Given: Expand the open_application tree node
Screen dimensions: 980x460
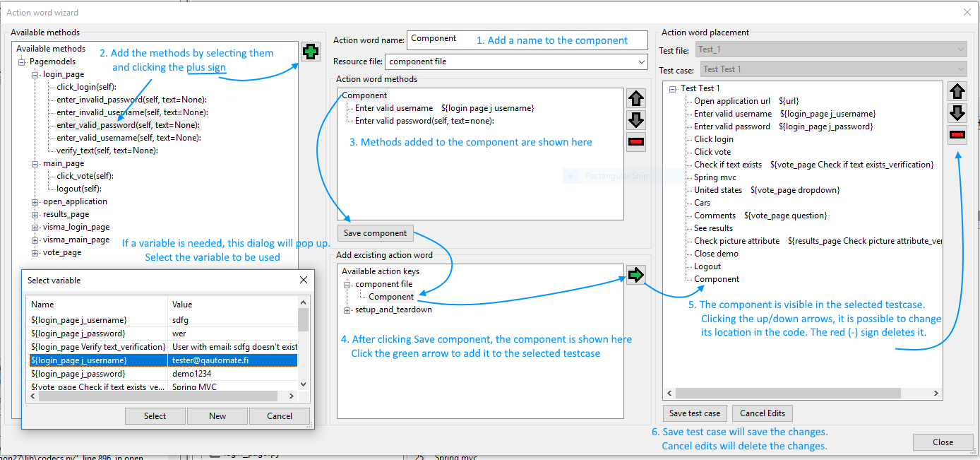Looking at the screenshot, I should (35, 201).
